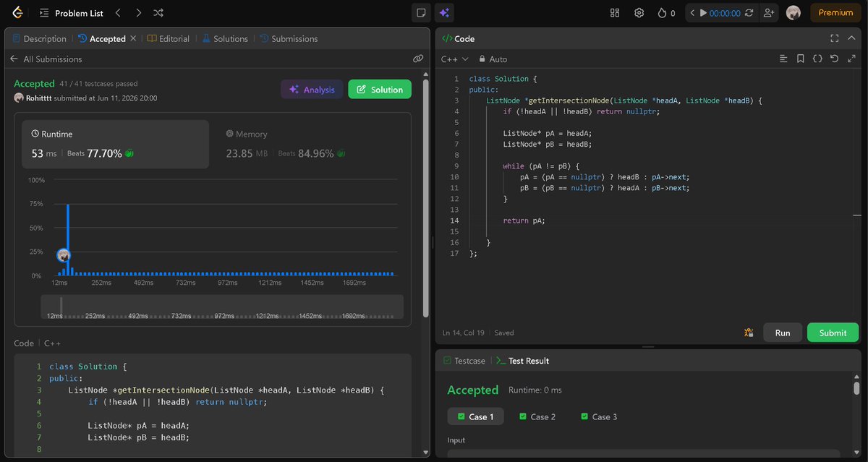Click the Premium button
The height and width of the screenshot is (462, 868).
835,12
